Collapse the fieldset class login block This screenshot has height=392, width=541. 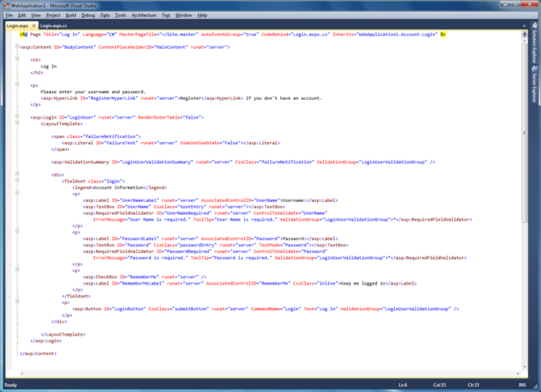point(17,180)
